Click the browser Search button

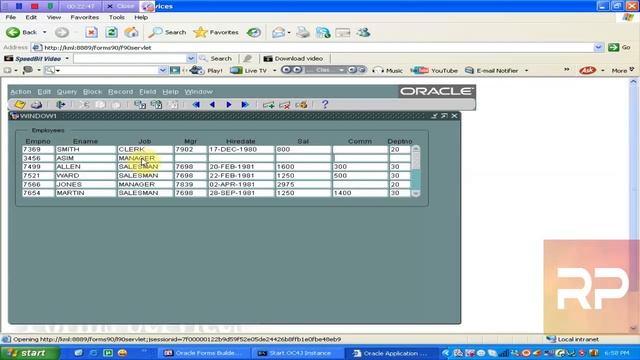tap(167, 32)
